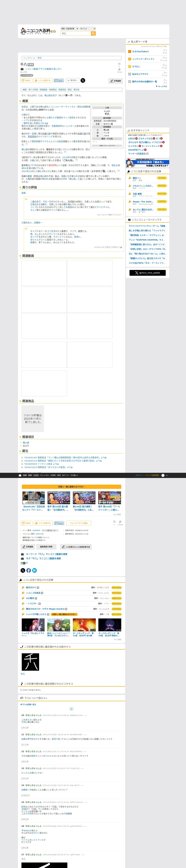Collapse the 概要 section heading toggle
This screenshot has width=186, height=868.
pos(20,101)
